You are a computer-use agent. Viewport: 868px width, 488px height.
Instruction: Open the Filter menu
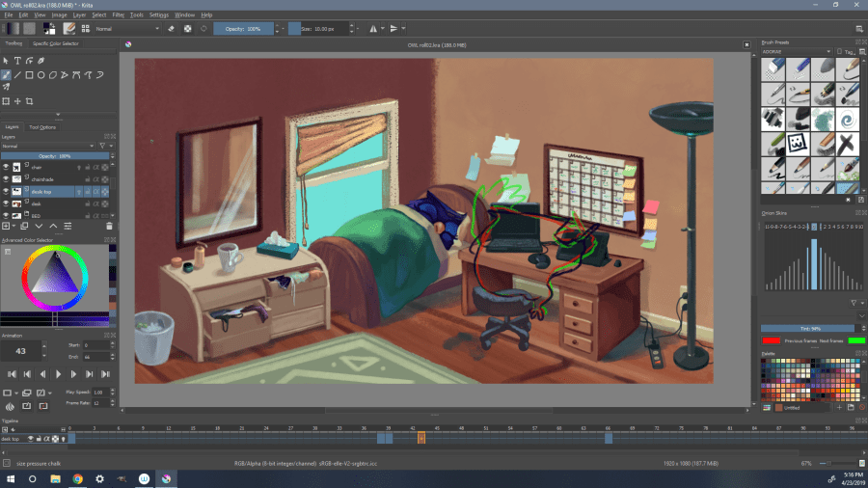pos(119,15)
